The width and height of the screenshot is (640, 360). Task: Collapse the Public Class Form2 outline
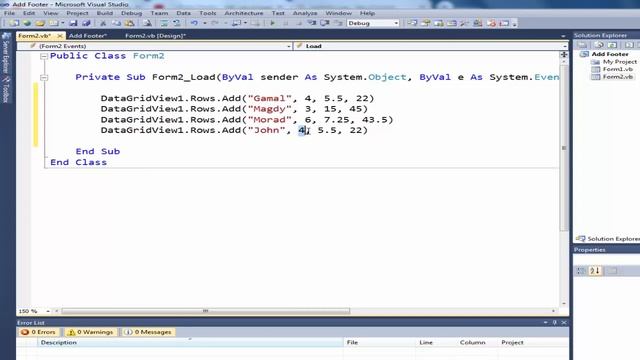[x=44, y=56]
